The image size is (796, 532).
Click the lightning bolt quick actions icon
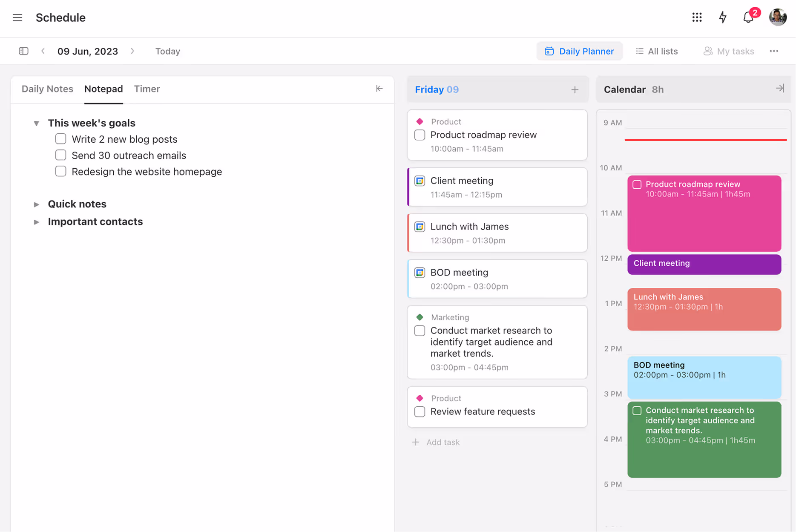click(723, 17)
